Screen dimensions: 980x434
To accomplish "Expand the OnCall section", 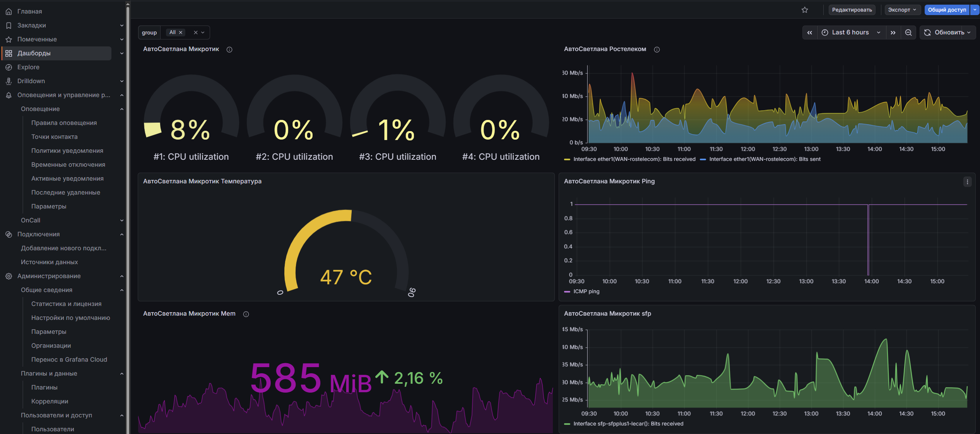I will click(122, 220).
